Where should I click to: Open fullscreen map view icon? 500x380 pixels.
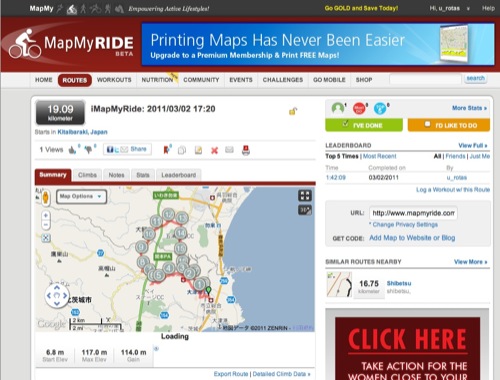(x=305, y=195)
